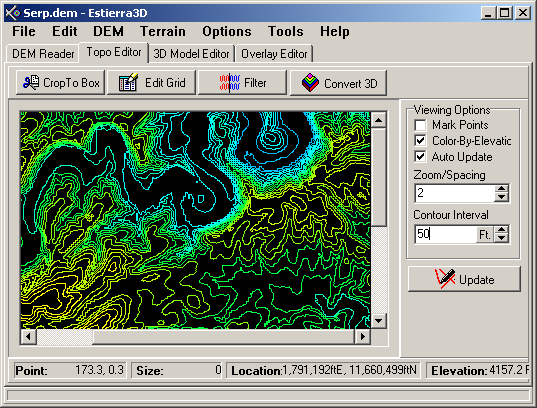The height and width of the screenshot is (408, 537).
Task: Raise the Contour Interval with the up arrow
Action: (501, 230)
